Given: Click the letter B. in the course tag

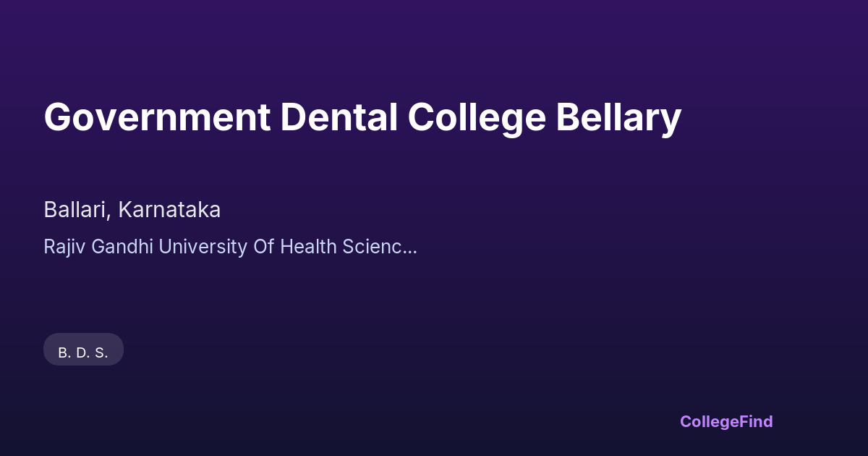Looking at the screenshot, I should click(x=64, y=353).
